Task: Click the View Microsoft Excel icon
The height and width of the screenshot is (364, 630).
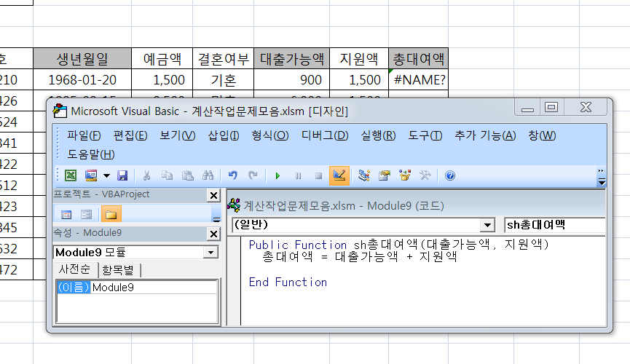Action: click(x=71, y=175)
